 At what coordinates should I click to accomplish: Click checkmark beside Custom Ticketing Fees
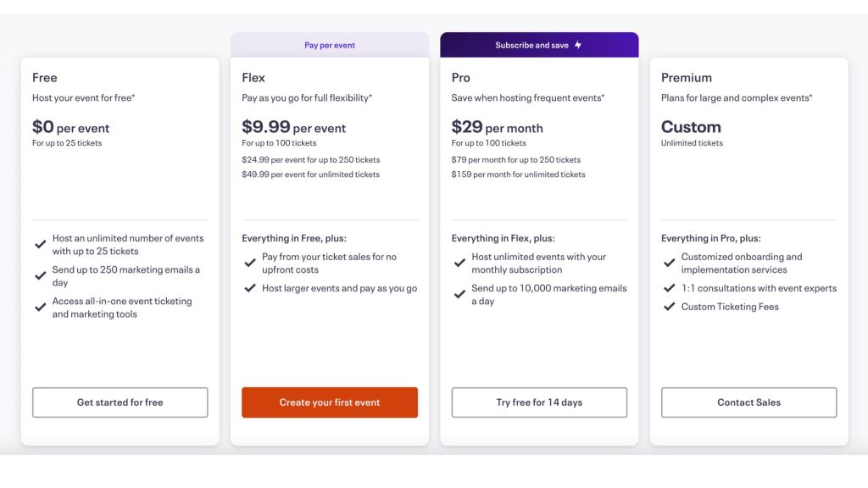670,307
